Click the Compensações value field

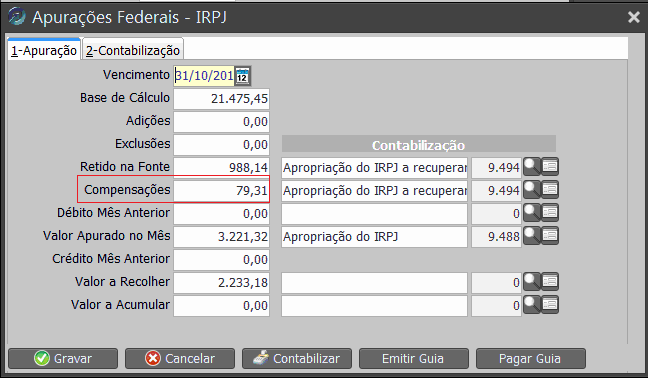(222, 190)
